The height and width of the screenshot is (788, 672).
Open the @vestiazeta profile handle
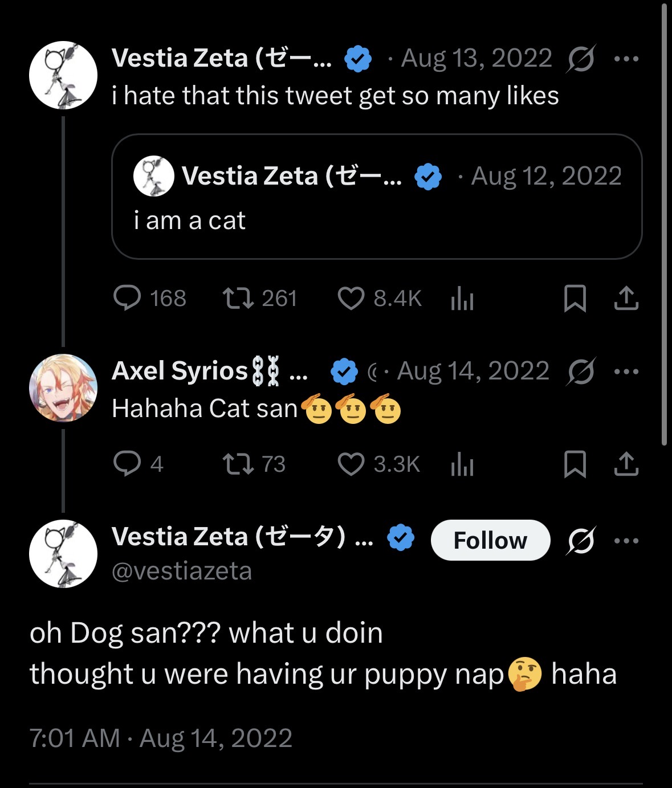[x=182, y=571]
